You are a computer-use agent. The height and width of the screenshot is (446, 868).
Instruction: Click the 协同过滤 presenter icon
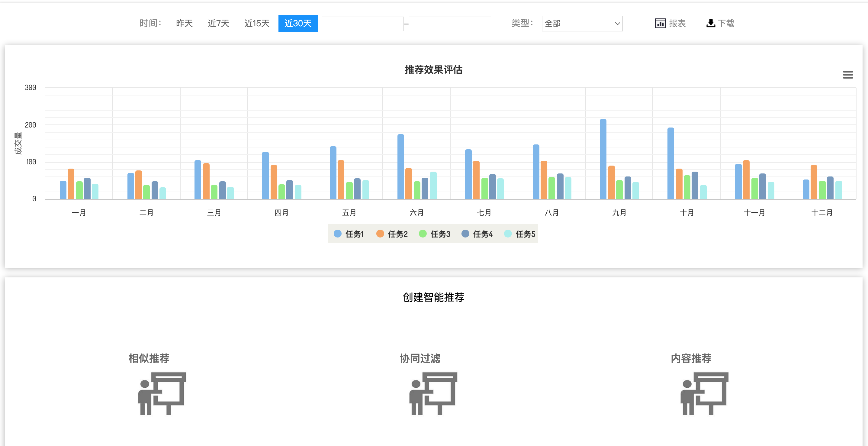[433, 393]
